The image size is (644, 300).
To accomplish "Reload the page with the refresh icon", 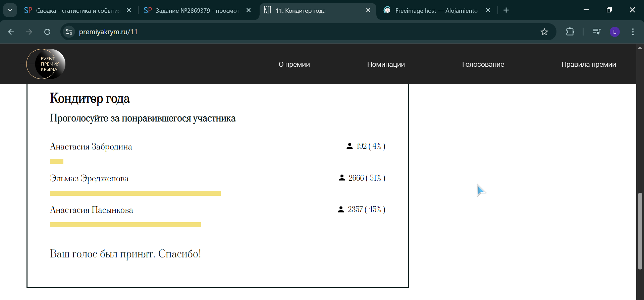I will [47, 32].
